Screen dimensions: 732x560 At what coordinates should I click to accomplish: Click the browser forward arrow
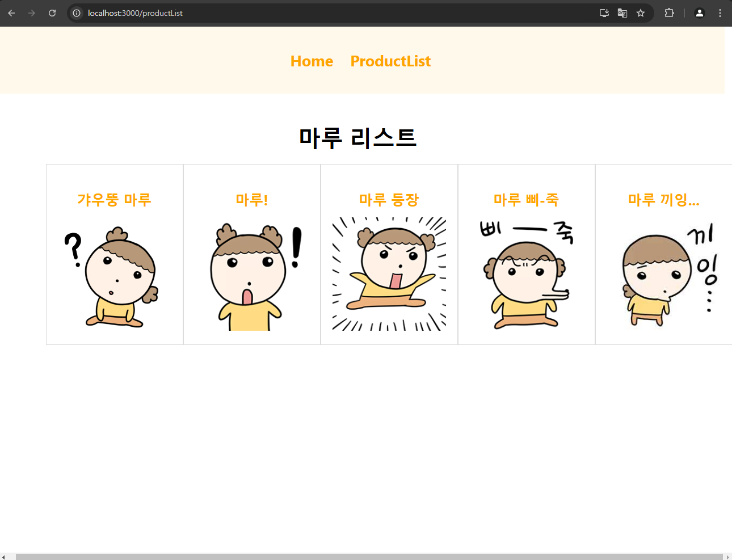pyautogui.click(x=32, y=13)
